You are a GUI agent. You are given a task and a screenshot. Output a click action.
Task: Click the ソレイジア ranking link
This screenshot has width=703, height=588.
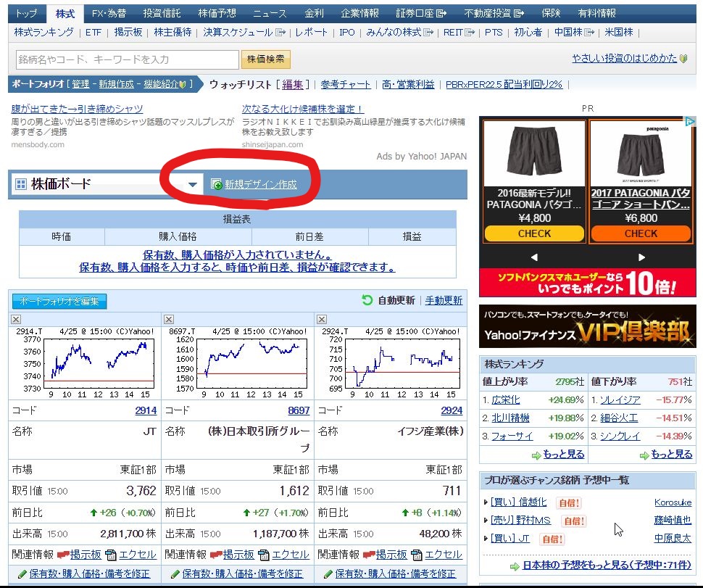pos(620,400)
